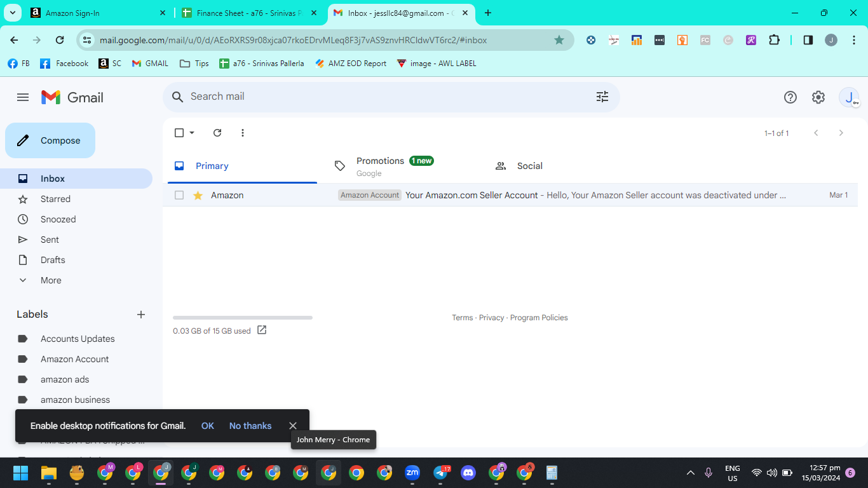
Task: Open the Terms link
Action: tap(463, 318)
